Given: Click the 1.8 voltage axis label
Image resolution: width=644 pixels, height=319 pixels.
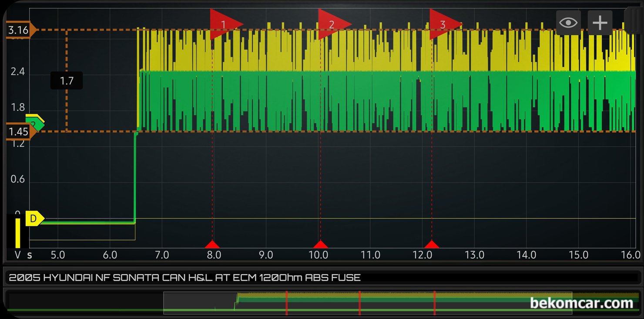Looking at the screenshot, I should coord(18,108).
